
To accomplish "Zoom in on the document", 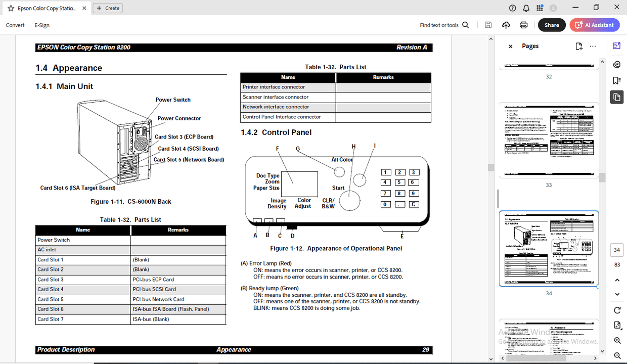I will coord(616,340).
